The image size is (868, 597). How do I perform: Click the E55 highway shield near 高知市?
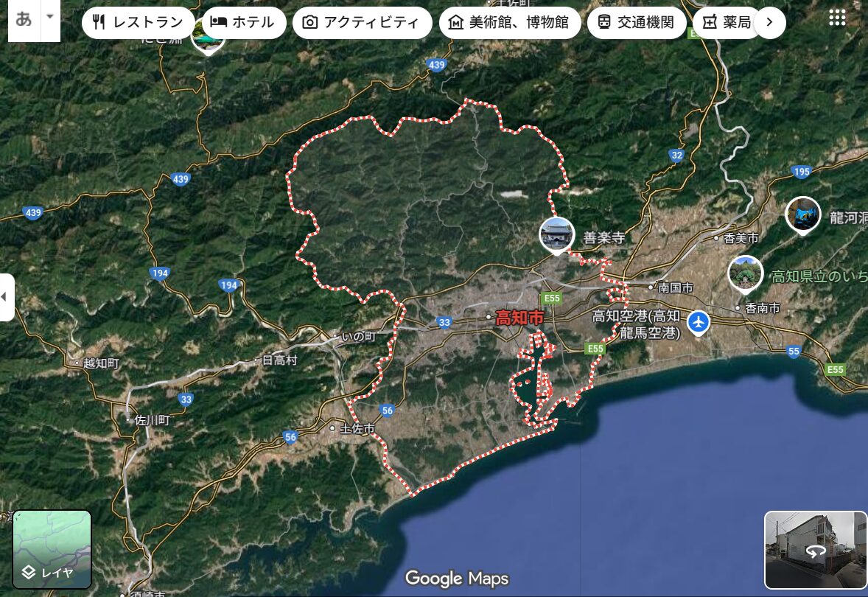pyautogui.click(x=550, y=298)
